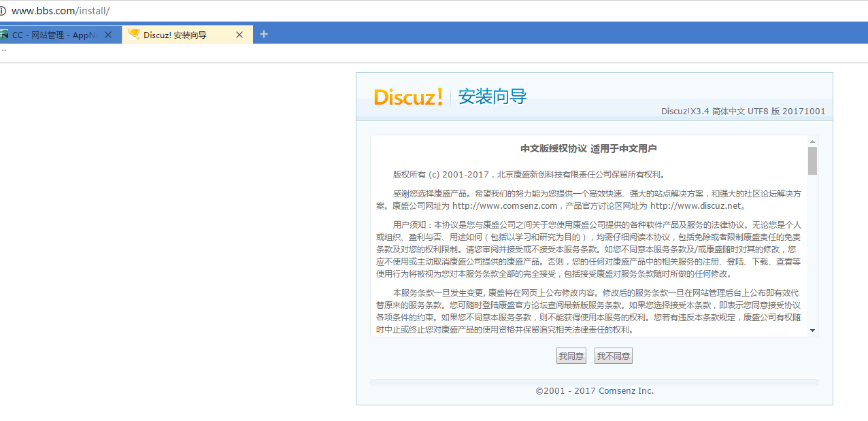Image resolution: width=868 pixels, height=421 pixels.
Task: Click the site info icon in address bar
Action: (x=3, y=11)
